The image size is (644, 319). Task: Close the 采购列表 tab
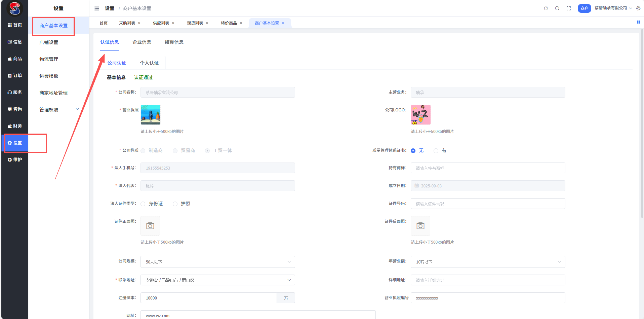(x=139, y=23)
